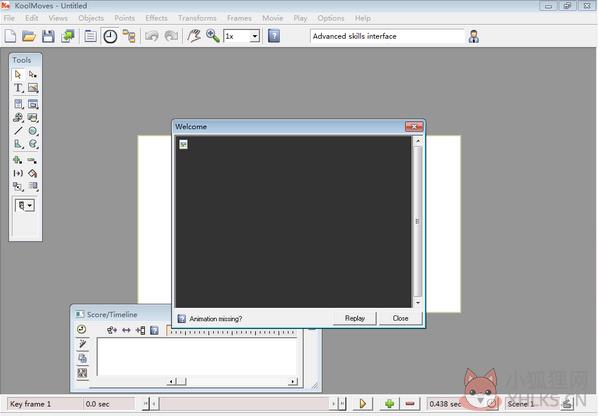
Task: Open zoom level 1x dropdown
Action: click(255, 37)
